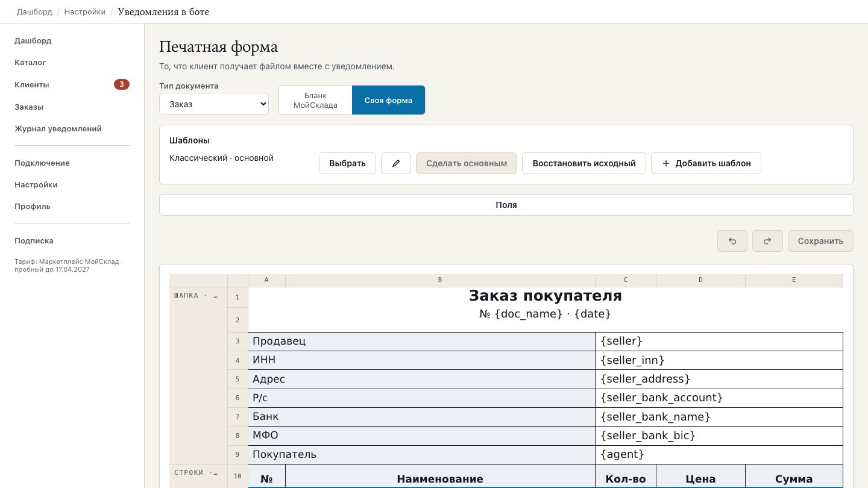
Task: Click the МФО cell
Action: (421, 436)
